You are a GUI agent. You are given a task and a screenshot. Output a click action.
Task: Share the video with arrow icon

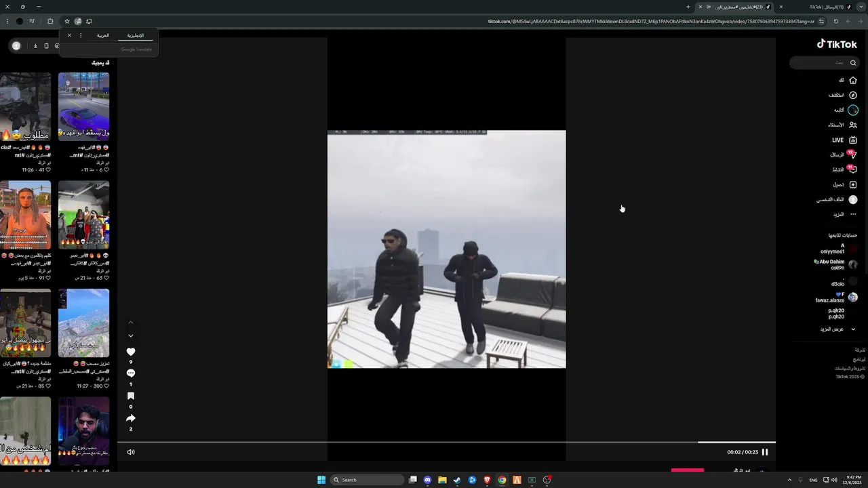131,418
